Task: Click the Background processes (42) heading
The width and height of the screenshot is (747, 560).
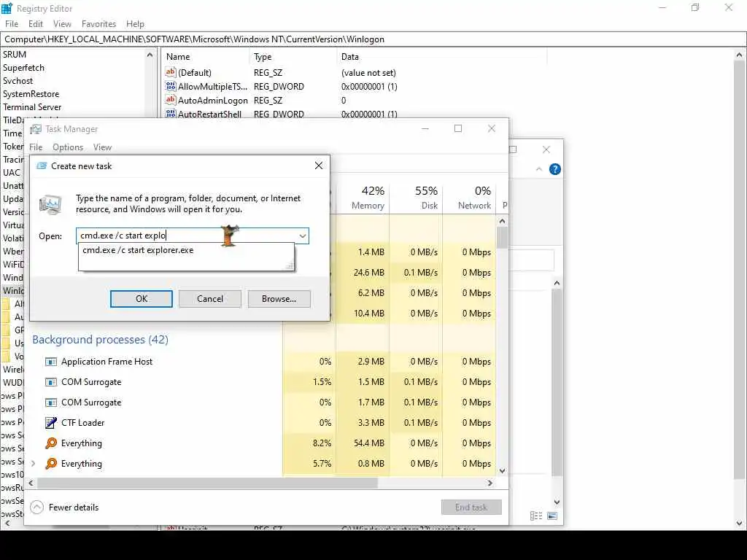Action: click(x=100, y=340)
